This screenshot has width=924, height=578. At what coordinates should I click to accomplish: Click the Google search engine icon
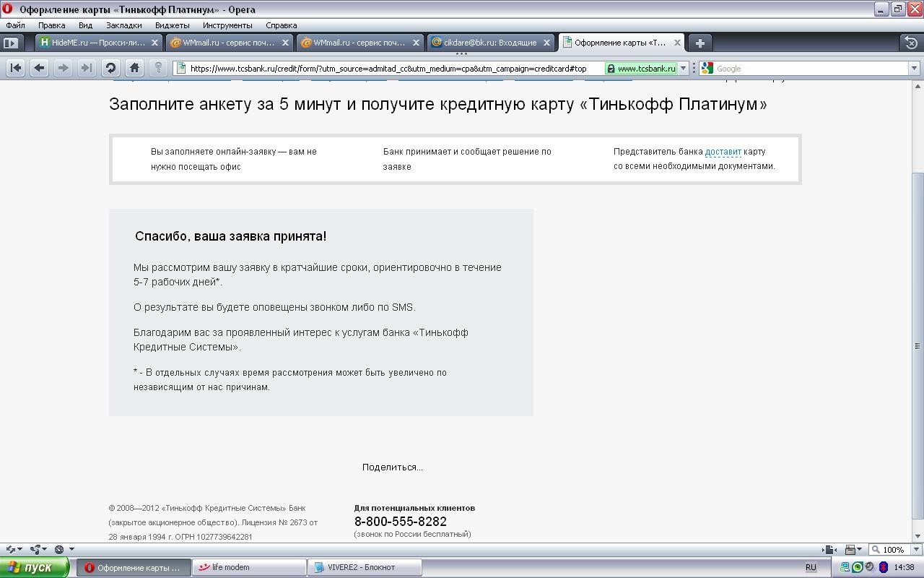pyautogui.click(x=707, y=68)
